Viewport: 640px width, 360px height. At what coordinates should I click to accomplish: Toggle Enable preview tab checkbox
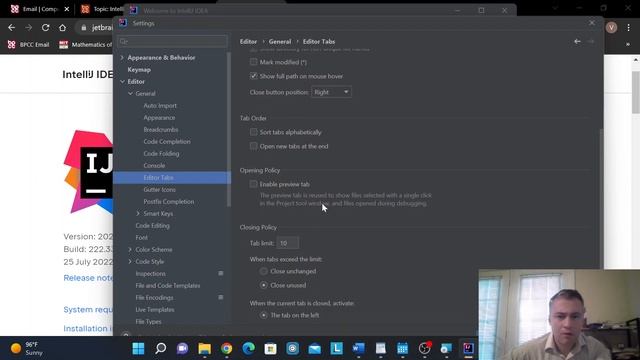point(253,184)
